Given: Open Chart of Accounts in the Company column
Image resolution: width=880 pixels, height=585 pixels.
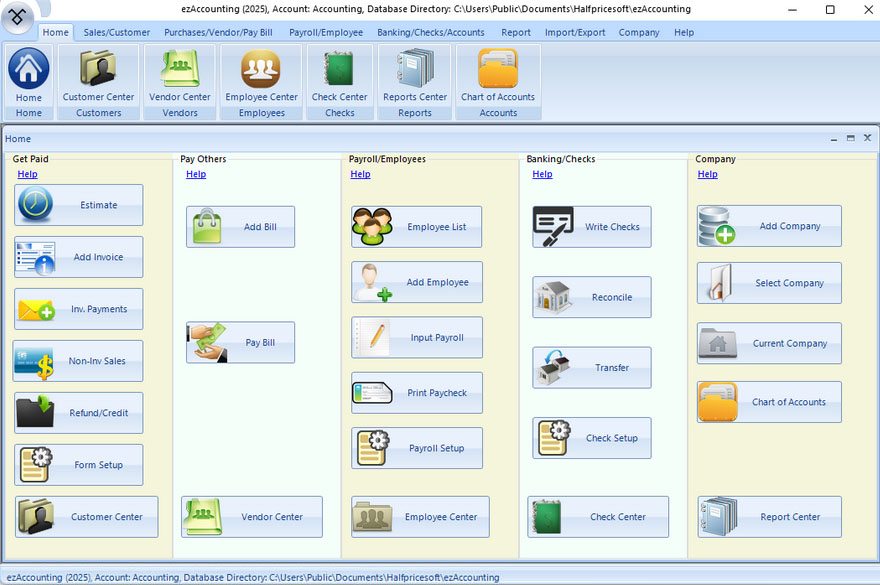Looking at the screenshot, I should pos(769,402).
